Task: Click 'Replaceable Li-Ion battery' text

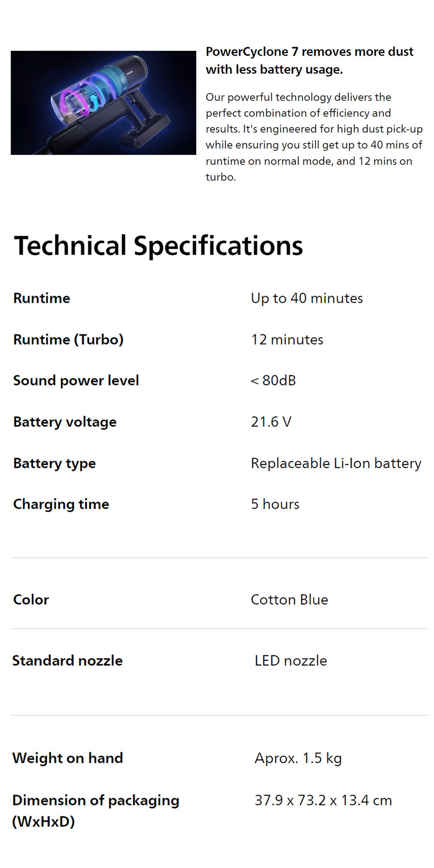Action: tap(336, 463)
